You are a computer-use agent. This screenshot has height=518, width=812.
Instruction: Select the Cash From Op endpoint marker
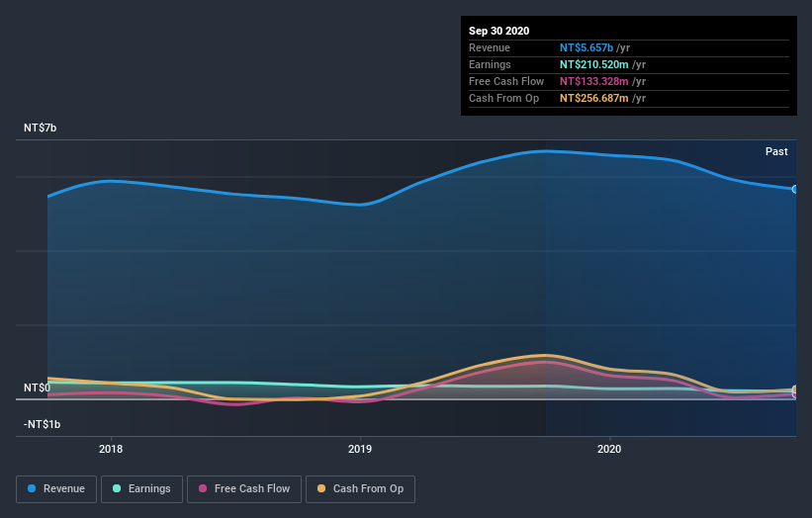794,389
